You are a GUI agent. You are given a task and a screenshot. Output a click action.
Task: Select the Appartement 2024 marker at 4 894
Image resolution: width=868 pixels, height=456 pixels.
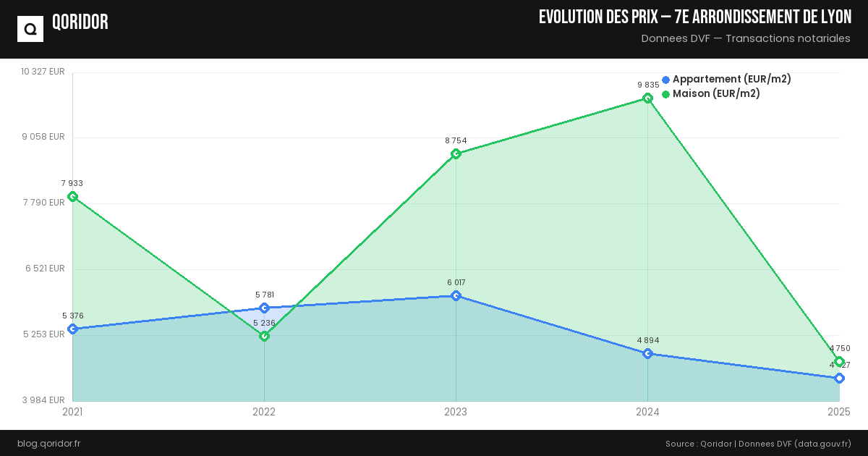click(x=647, y=353)
